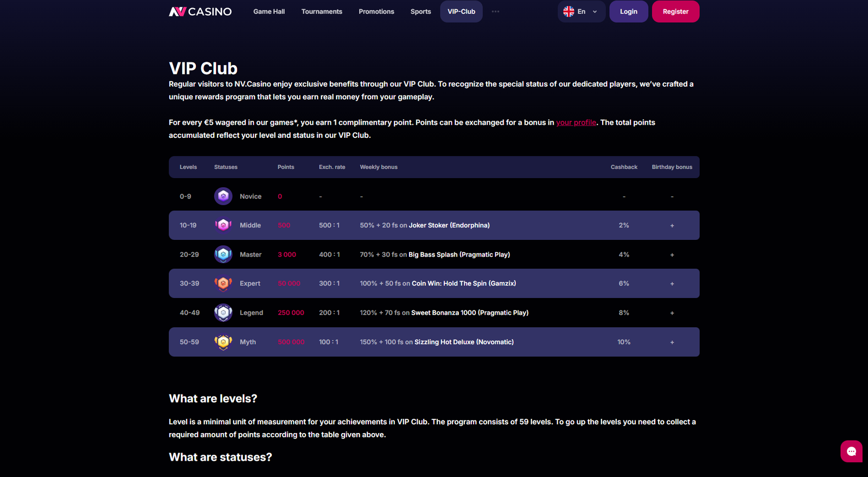The height and width of the screenshot is (477, 868).
Task: Click the Myth status badge icon
Action: click(x=223, y=342)
